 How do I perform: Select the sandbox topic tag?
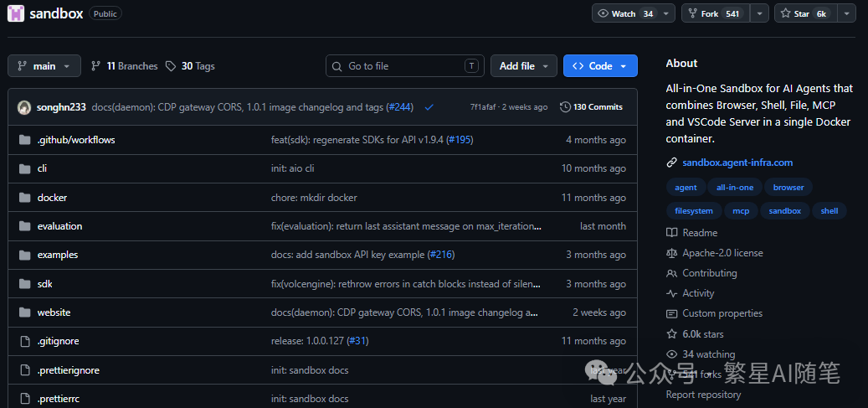(x=785, y=210)
